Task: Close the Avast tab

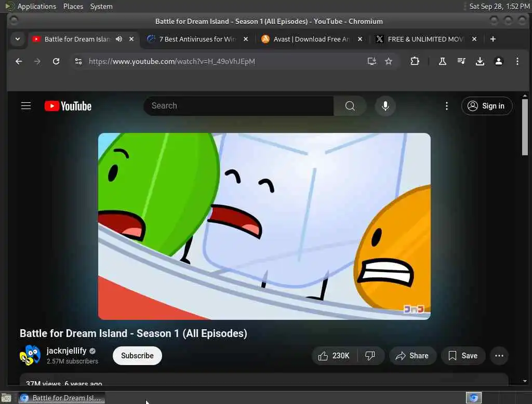Action: click(x=360, y=39)
